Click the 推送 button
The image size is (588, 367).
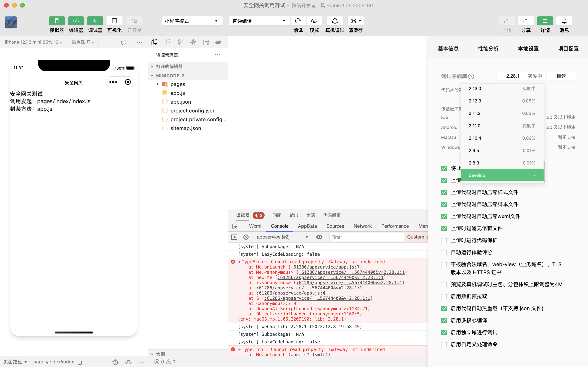click(x=561, y=76)
